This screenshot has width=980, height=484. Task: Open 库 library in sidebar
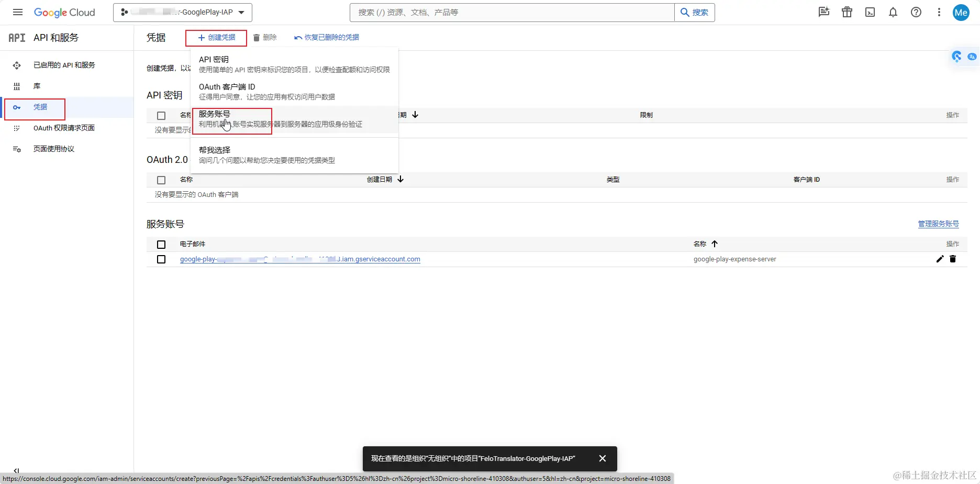[x=37, y=86]
